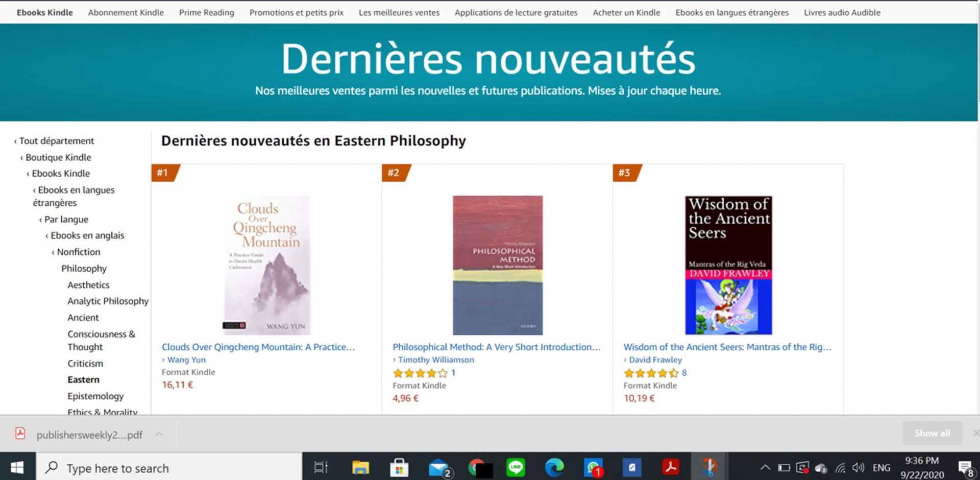Click the Windows Start button
Image resolution: width=980 pixels, height=480 pixels.
[x=17, y=467]
